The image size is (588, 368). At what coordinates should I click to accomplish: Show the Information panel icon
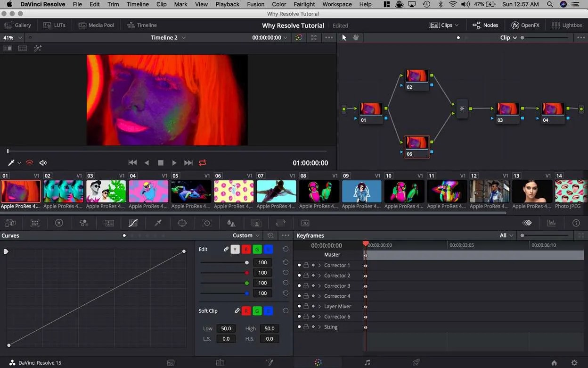576,223
